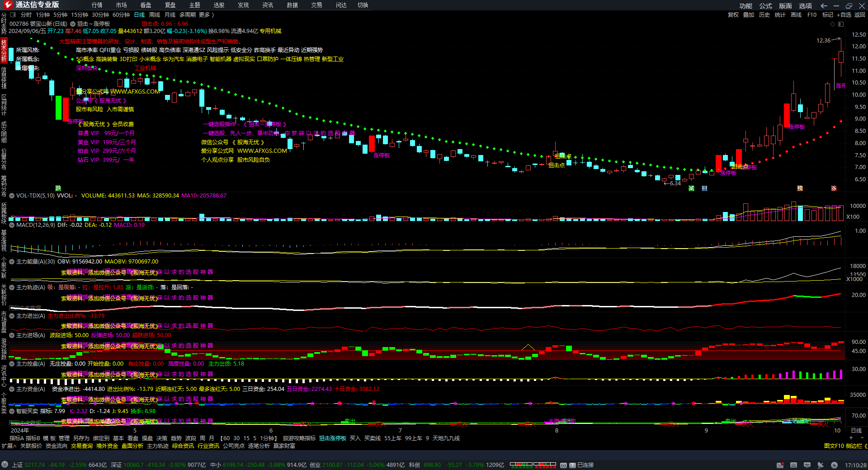The height and width of the screenshot is (470, 868).
Task: Click the diamond icon above price axis
Action: point(832,24)
